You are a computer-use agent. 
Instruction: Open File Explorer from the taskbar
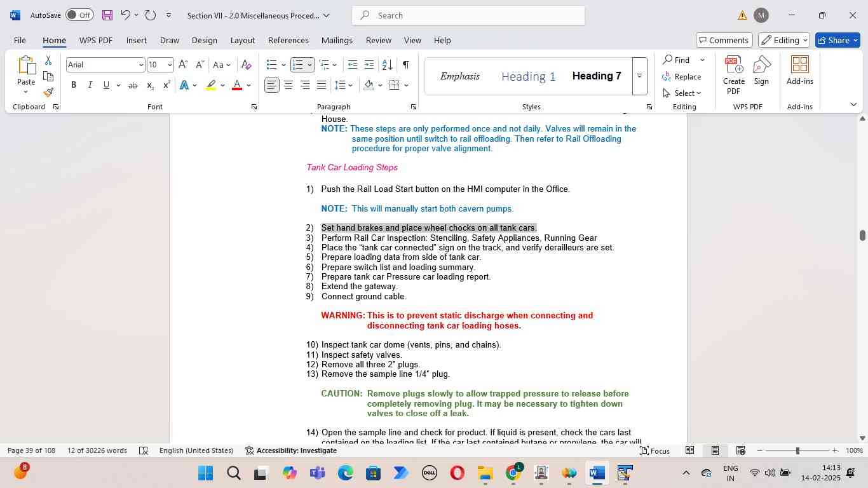(x=485, y=473)
